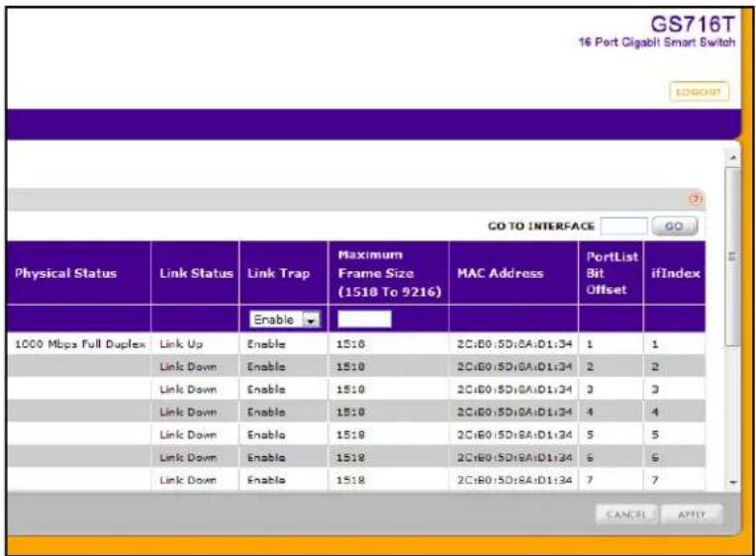Click the ifIndex value 7
The height and width of the screenshot is (556, 756).
(x=655, y=480)
